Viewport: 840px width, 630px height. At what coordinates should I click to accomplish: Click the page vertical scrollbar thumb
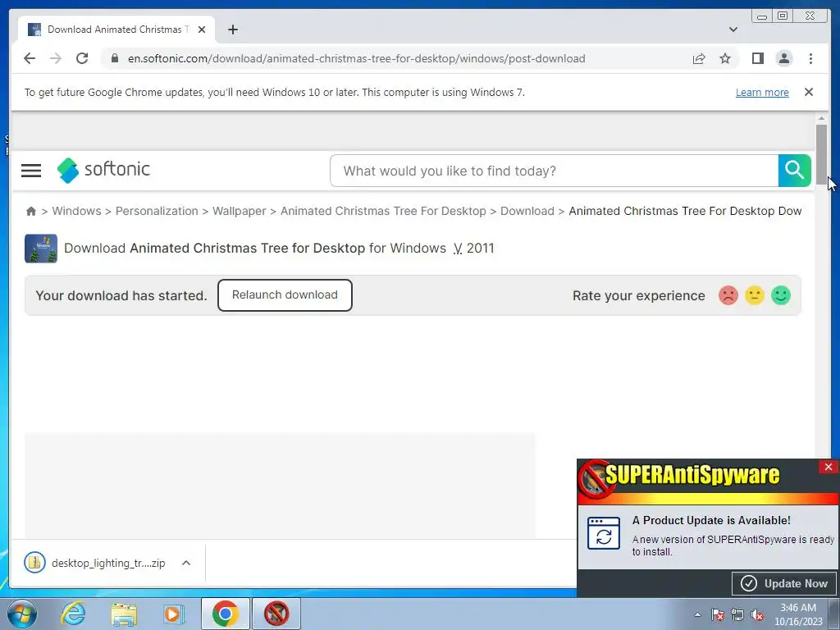[821, 155]
